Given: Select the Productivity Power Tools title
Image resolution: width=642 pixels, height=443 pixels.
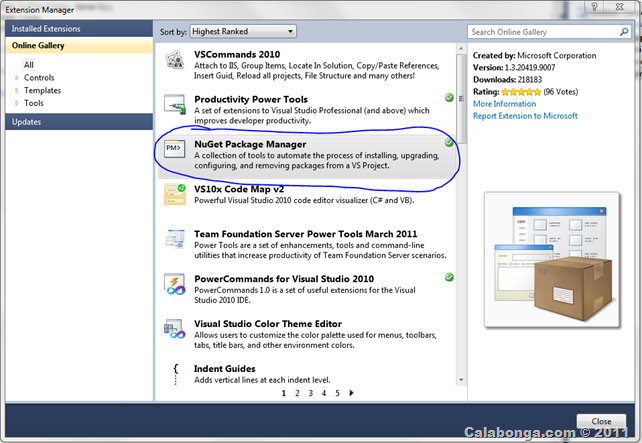Looking at the screenshot, I should pyautogui.click(x=251, y=99).
